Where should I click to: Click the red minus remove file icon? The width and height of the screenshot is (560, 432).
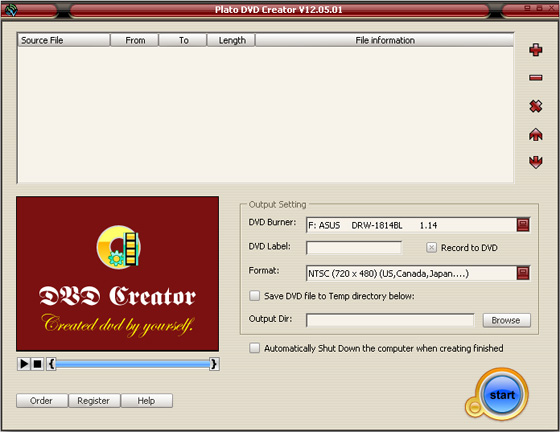point(535,77)
